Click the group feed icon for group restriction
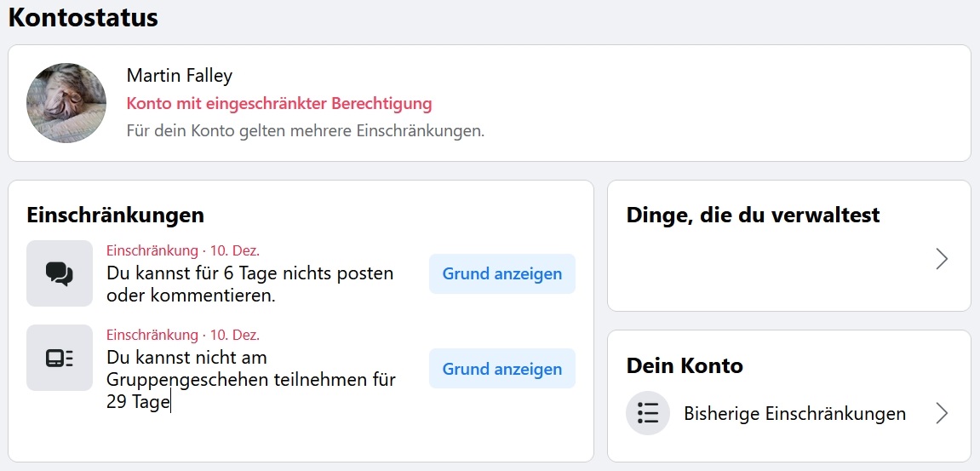Image resolution: width=980 pixels, height=471 pixels. tap(60, 358)
